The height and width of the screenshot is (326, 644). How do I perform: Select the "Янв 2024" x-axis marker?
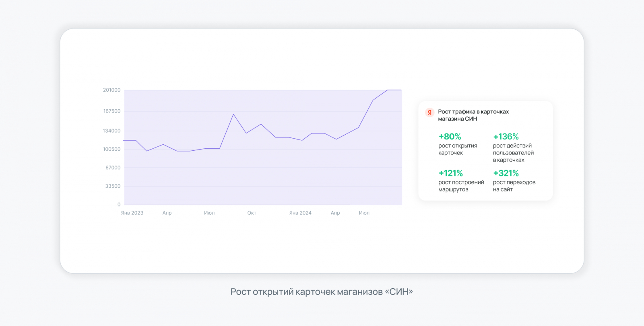pyautogui.click(x=300, y=213)
